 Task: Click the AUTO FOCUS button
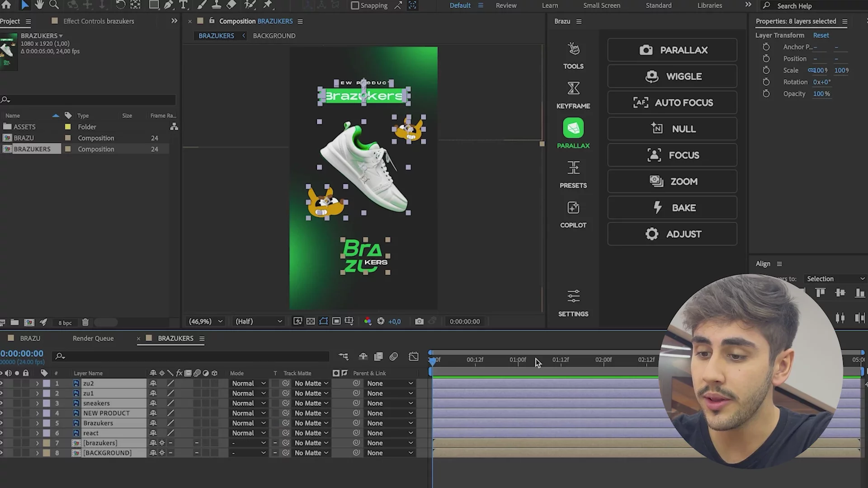pyautogui.click(x=672, y=103)
